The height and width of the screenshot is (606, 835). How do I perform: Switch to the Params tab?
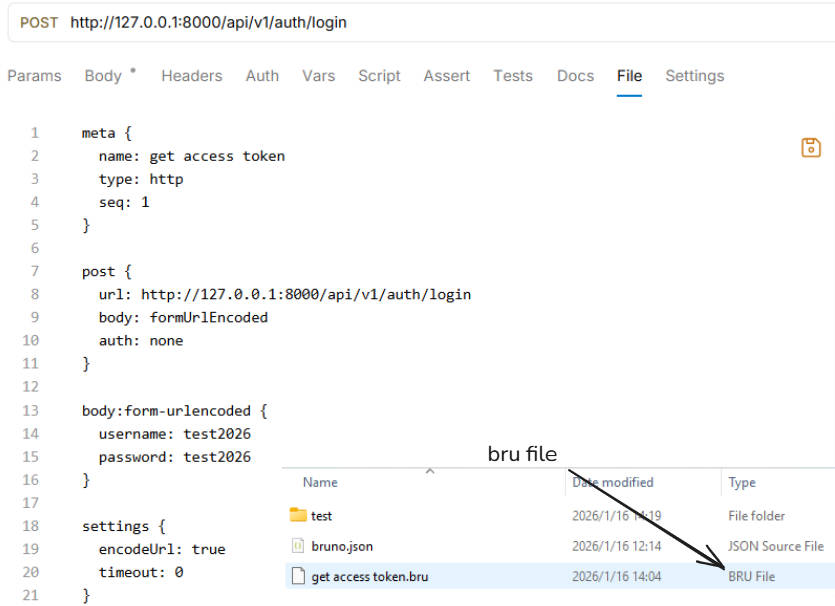(34, 76)
